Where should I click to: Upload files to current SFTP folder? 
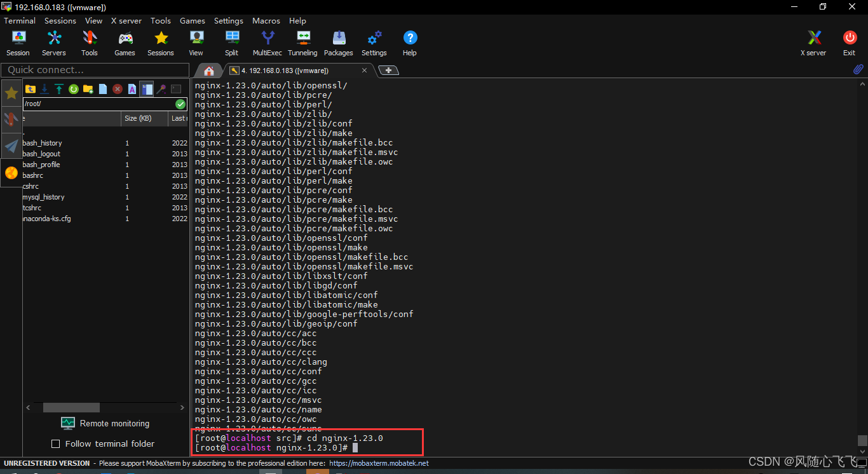coord(59,89)
